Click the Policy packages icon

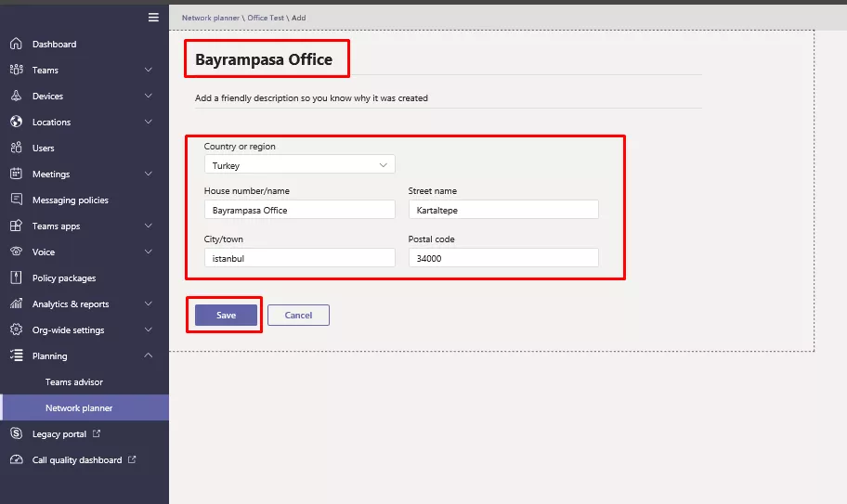16,278
